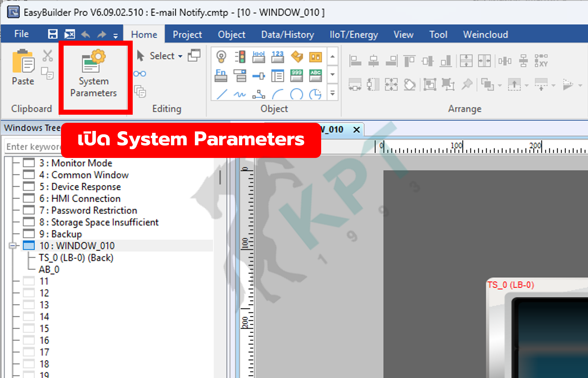The height and width of the screenshot is (378, 588).
Task: Select the Circle drawing tool
Action: 297,94
